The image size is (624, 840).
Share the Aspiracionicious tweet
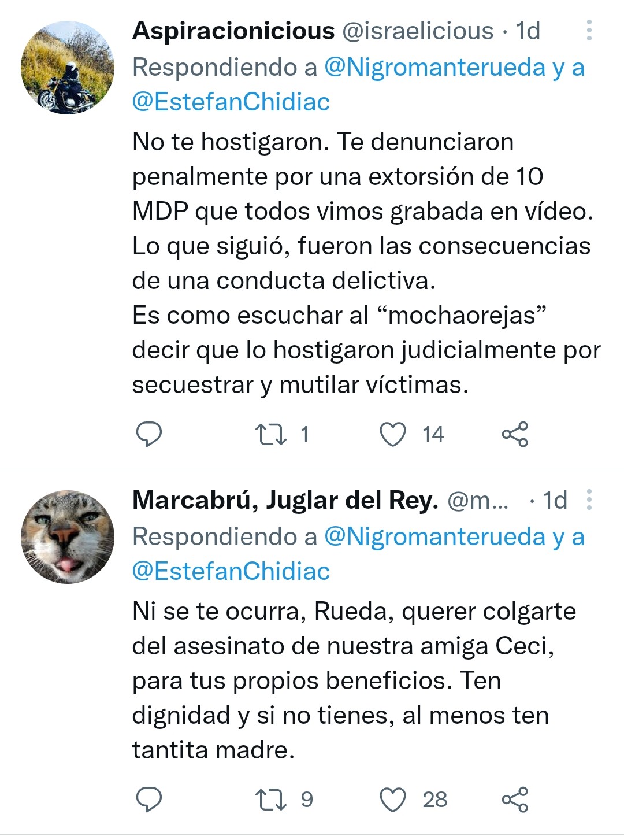click(x=515, y=434)
